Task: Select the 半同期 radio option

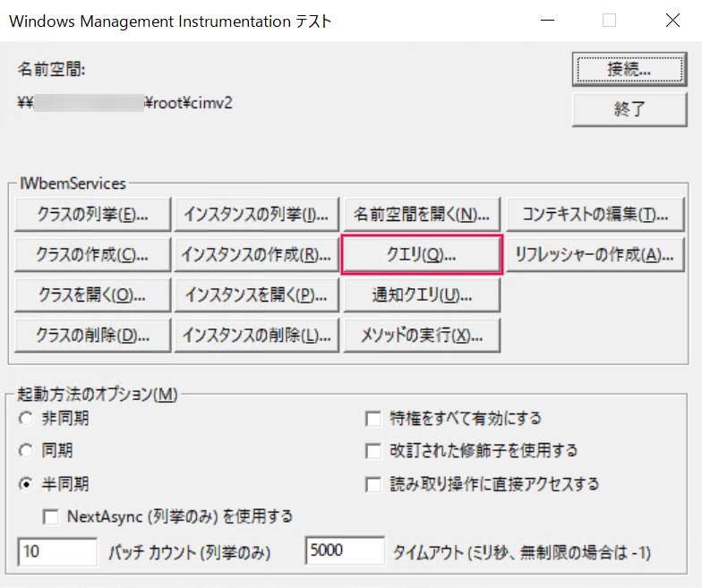Action: (26, 483)
